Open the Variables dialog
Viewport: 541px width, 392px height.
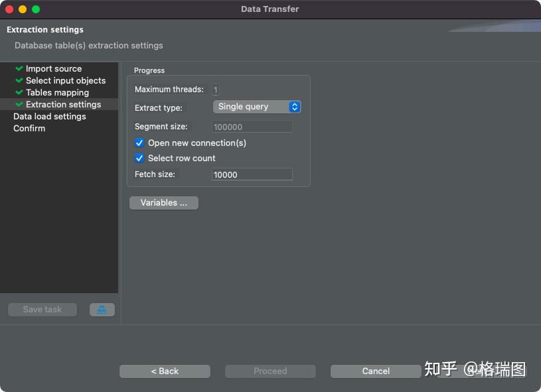pyautogui.click(x=163, y=202)
